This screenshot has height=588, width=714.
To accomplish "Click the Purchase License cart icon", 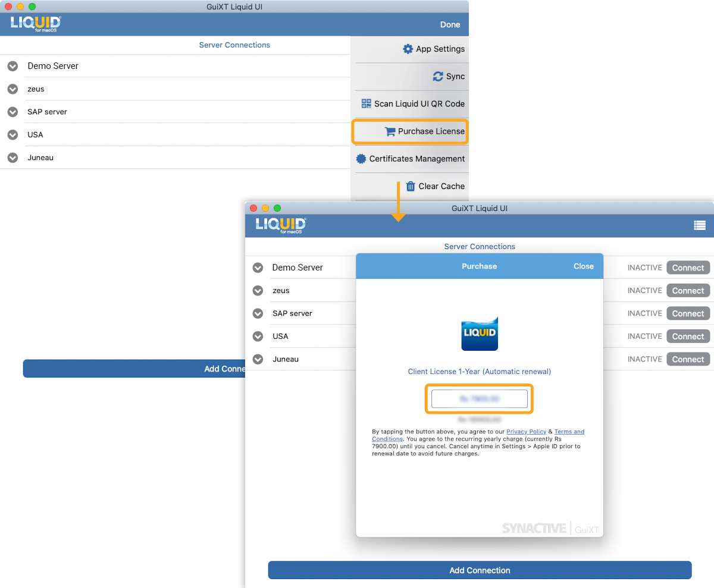I will pos(390,131).
